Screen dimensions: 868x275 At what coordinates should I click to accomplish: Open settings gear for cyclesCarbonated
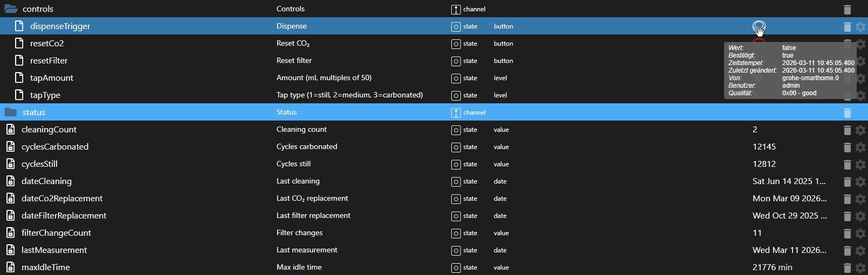pyautogui.click(x=860, y=147)
